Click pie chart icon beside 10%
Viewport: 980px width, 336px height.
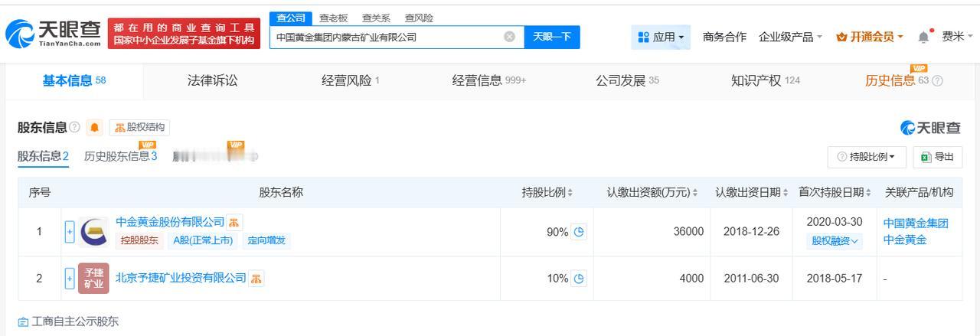[x=579, y=279]
